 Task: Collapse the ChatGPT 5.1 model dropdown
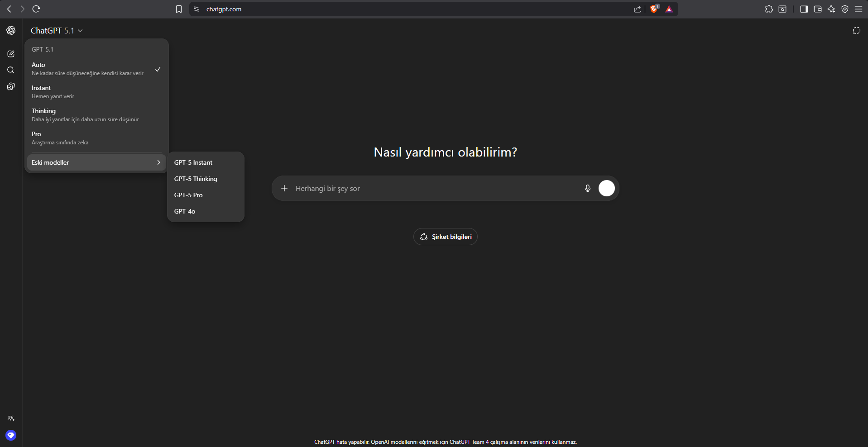point(57,30)
